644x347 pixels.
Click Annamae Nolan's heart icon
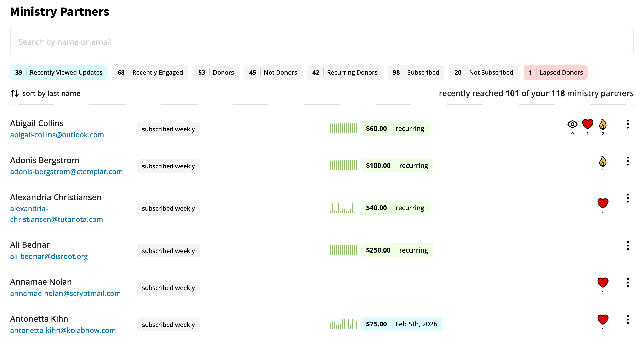(x=603, y=282)
